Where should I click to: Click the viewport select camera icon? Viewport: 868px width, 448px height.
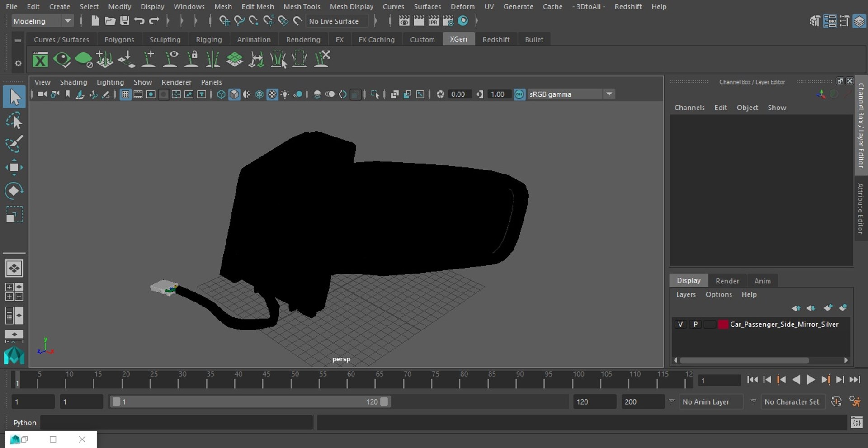[x=42, y=94]
